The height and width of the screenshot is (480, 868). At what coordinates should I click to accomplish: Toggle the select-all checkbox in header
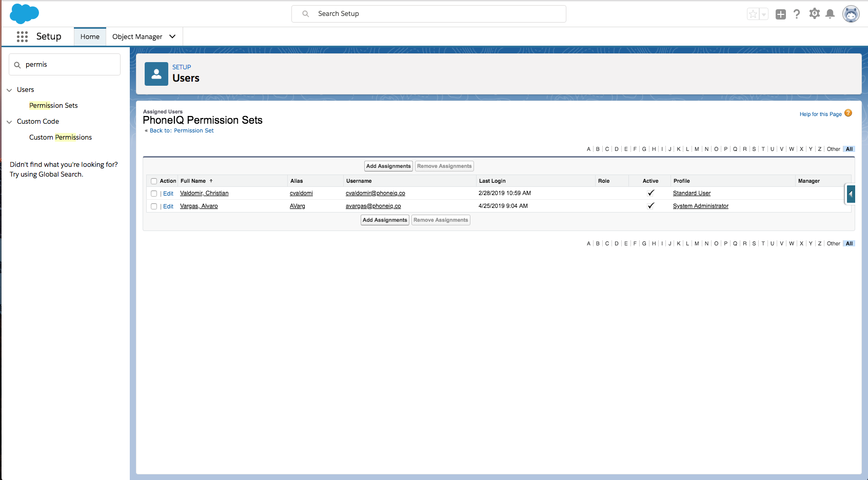[154, 181]
